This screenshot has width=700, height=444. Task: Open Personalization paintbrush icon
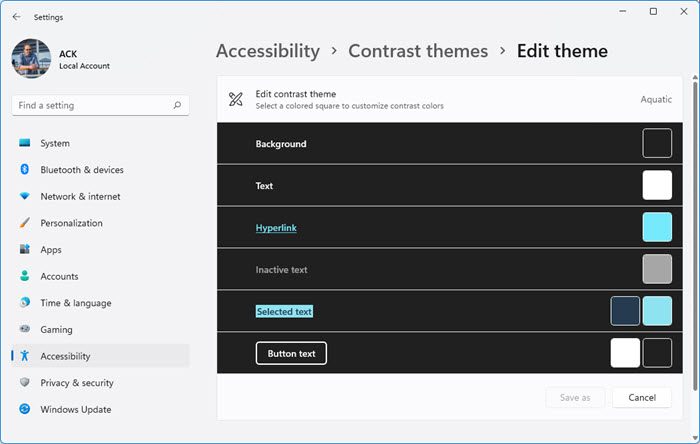click(x=25, y=223)
